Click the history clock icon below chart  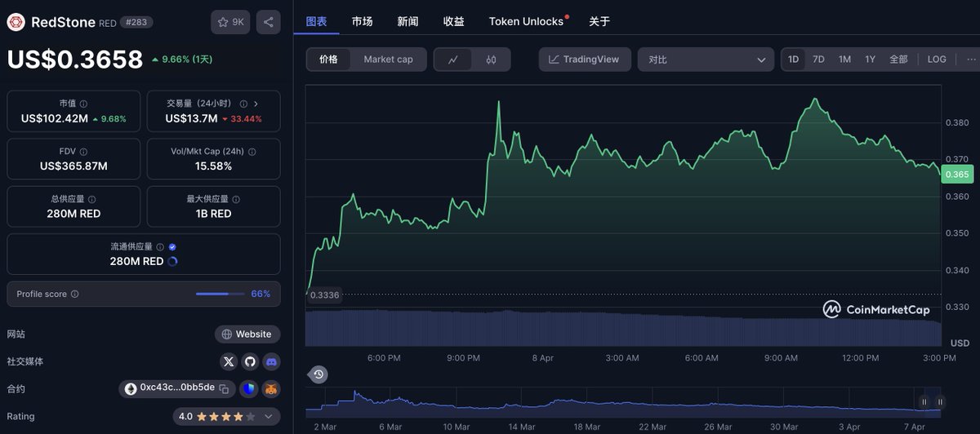[318, 374]
